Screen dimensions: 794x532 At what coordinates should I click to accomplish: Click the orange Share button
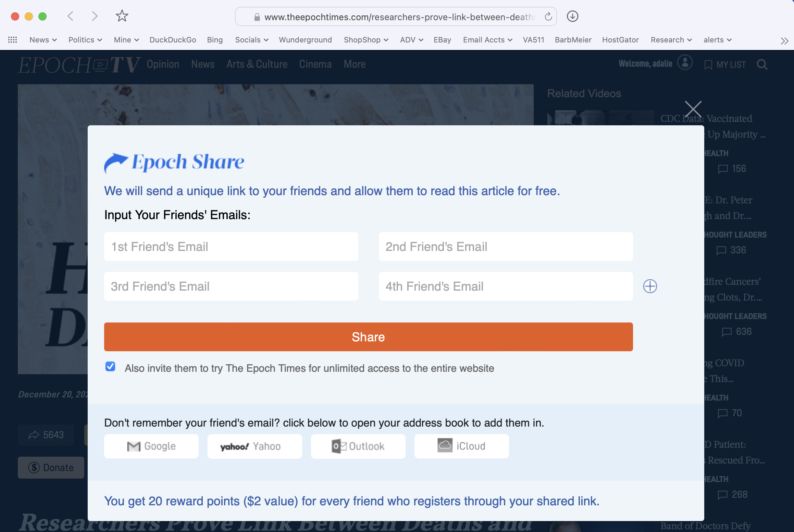(369, 337)
